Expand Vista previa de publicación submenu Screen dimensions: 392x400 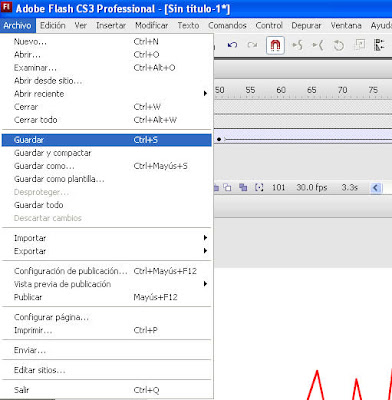coord(107,284)
